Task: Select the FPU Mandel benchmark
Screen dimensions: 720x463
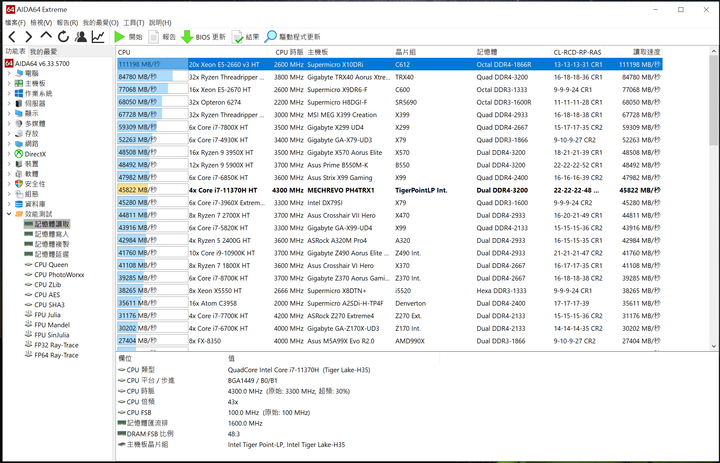Action: (x=47, y=325)
